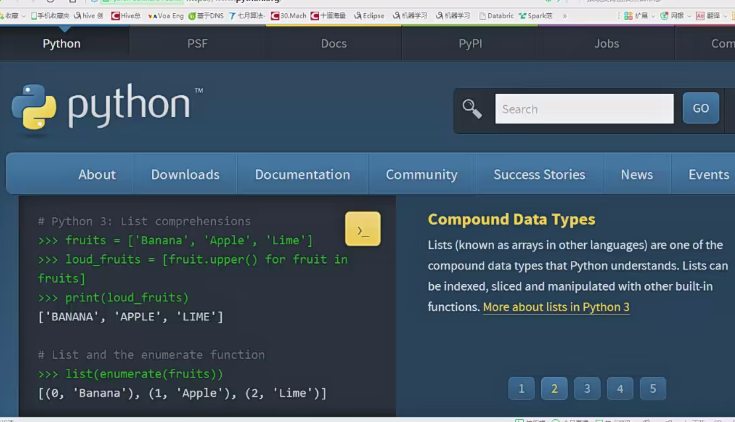Switch to slide 1 of carousel
The height and width of the screenshot is (422, 735).
pyautogui.click(x=521, y=389)
